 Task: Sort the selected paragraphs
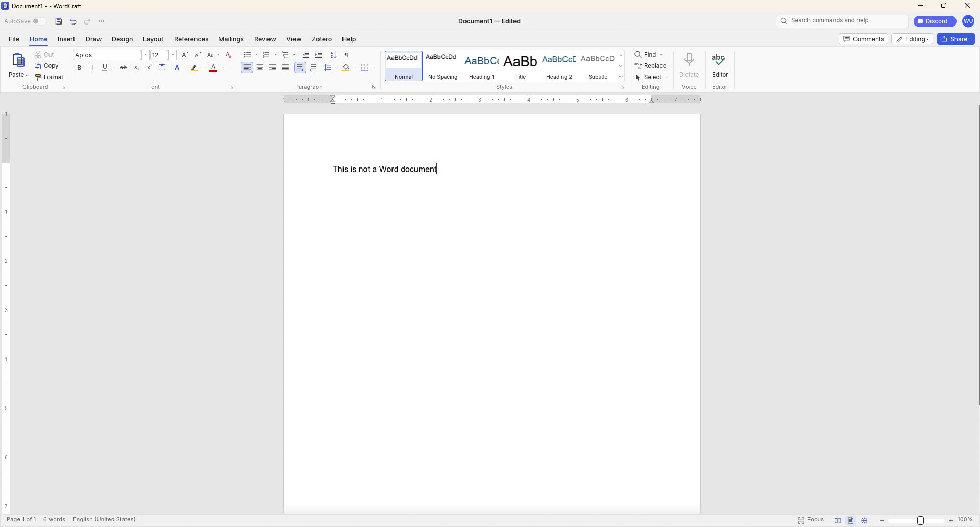[x=333, y=55]
